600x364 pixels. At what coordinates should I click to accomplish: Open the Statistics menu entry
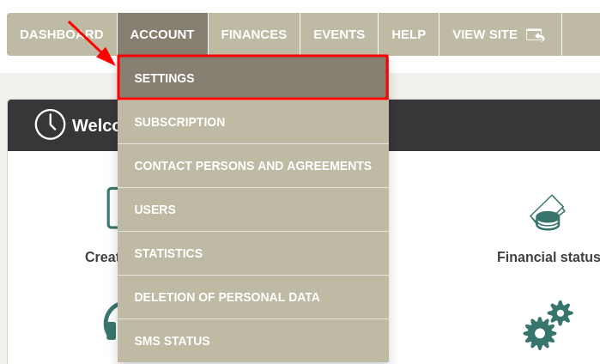coord(252,253)
